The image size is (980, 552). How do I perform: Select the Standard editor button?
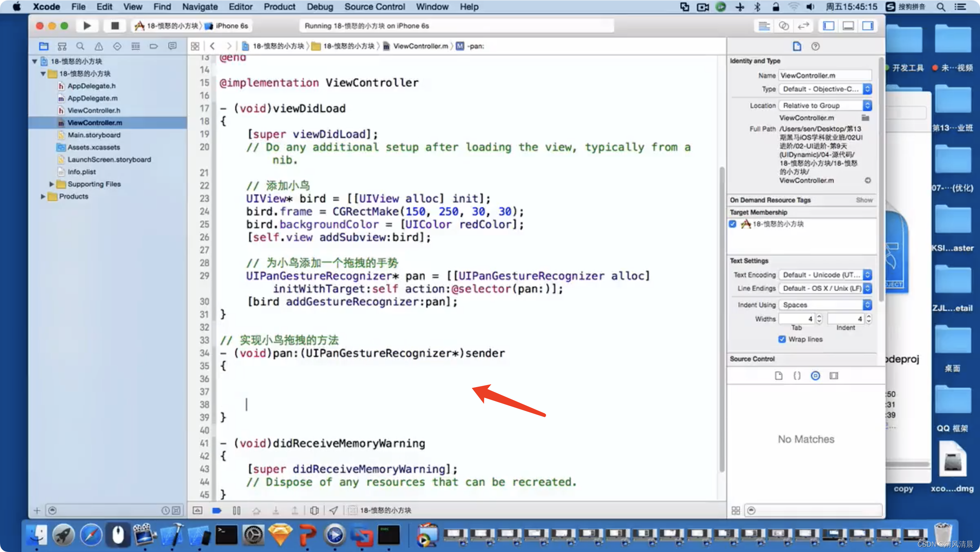click(x=764, y=26)
